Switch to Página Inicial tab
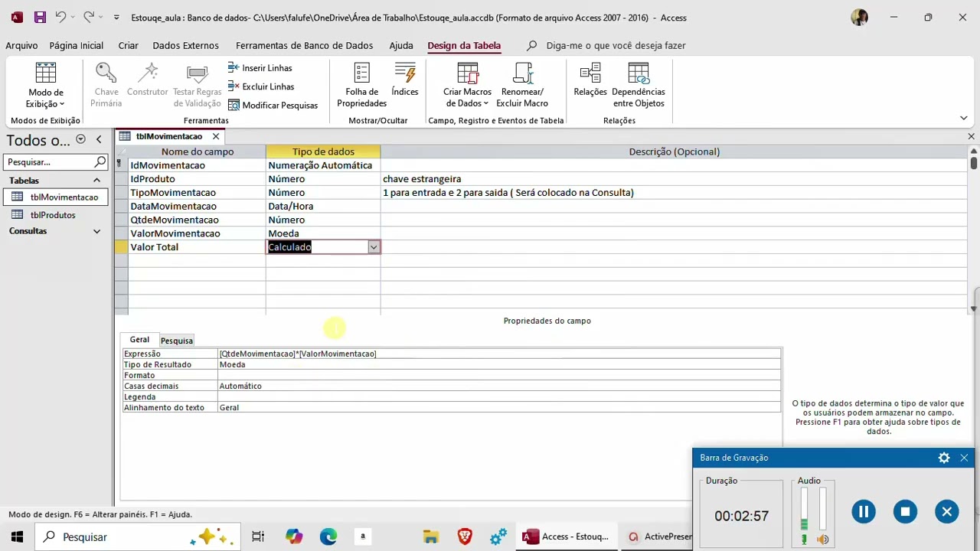Screen dimensions: 980x551 pyautogui.click(x=76, y=45)
